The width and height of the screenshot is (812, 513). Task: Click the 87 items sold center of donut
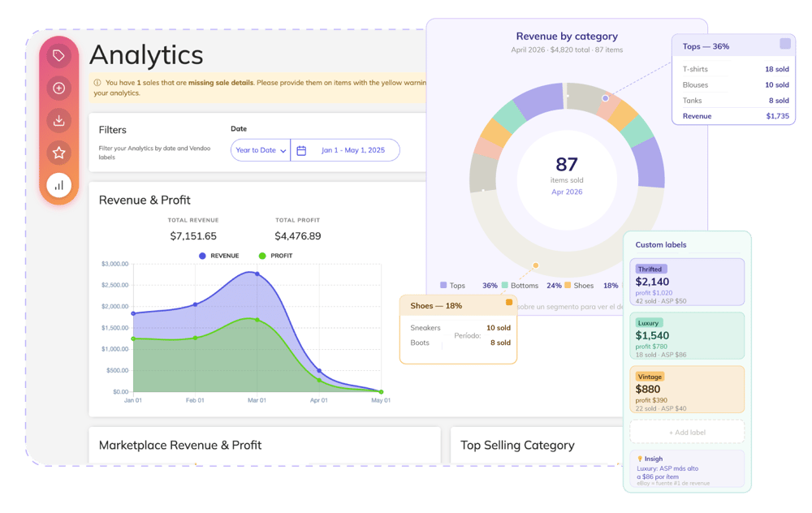(567, 170)
